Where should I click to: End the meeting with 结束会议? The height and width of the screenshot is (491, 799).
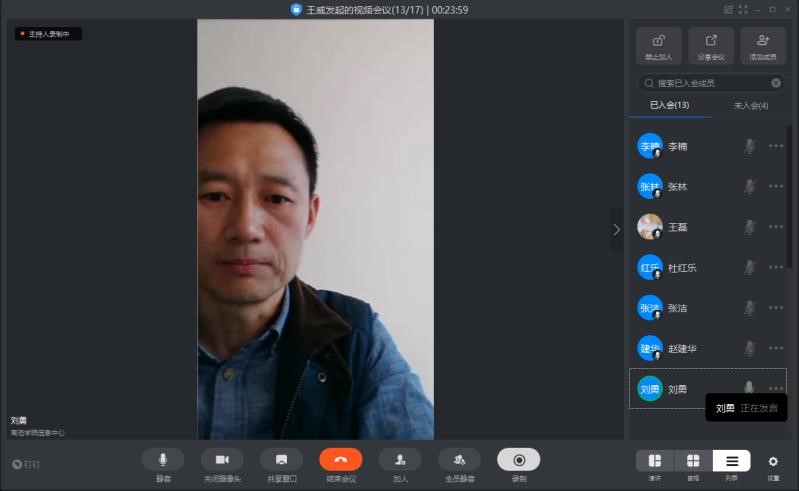(x=341, y=460)
